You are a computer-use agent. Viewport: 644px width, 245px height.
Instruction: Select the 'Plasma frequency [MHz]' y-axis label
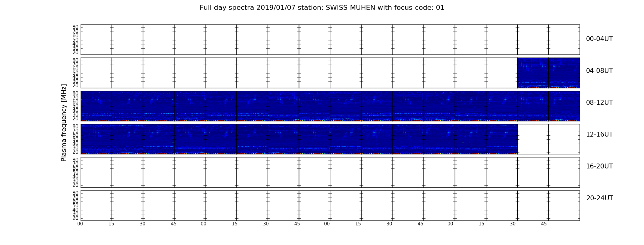click(x=64, y=123)
